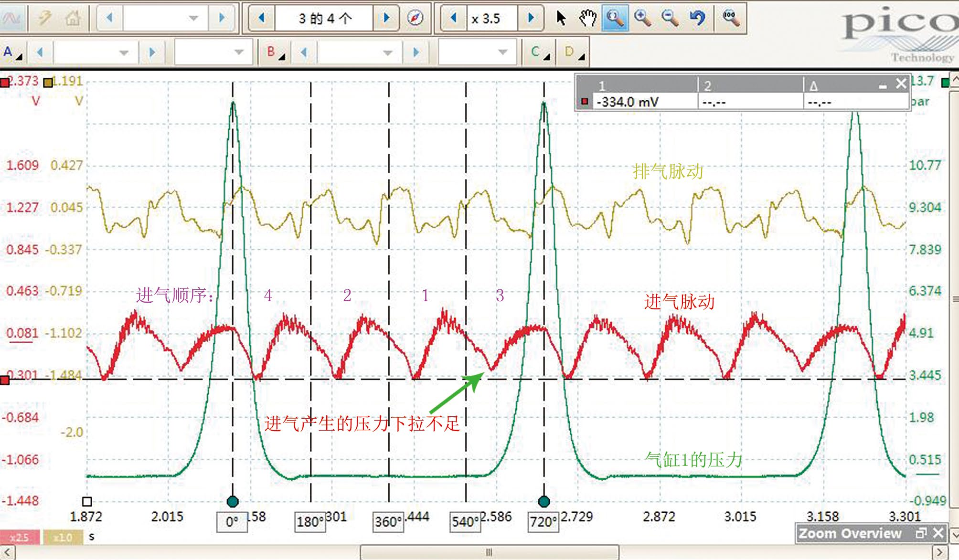Click red Channel A axis handle beside 2.373
959x560 pixels.
coord(5,83)
